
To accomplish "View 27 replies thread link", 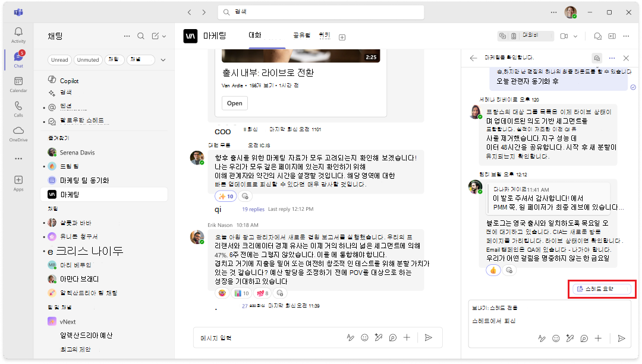I will tap(253, 306).
